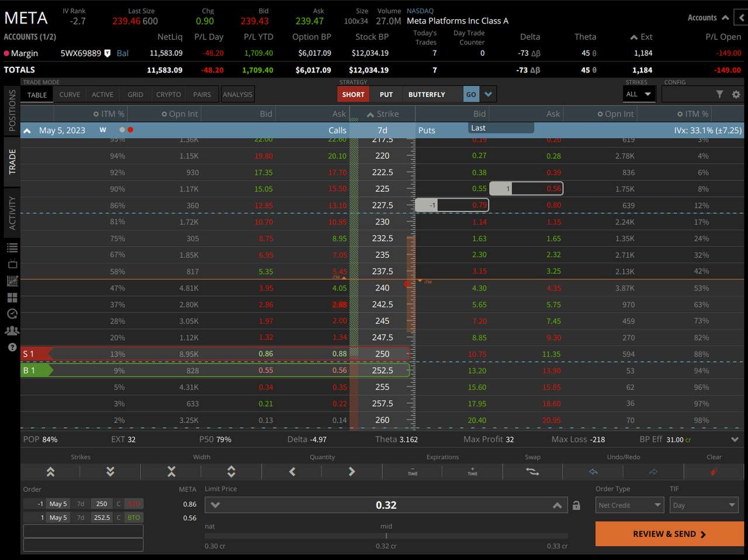The image size is (748, 560).
Task: Click the 225 put ask 0.56 order cell
Action: [x=526, y=189]
